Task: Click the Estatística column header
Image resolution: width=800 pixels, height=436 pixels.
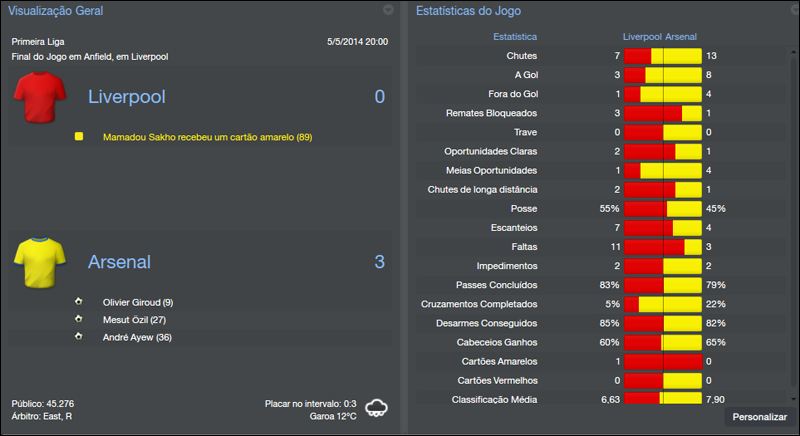Action: point(515,36)
